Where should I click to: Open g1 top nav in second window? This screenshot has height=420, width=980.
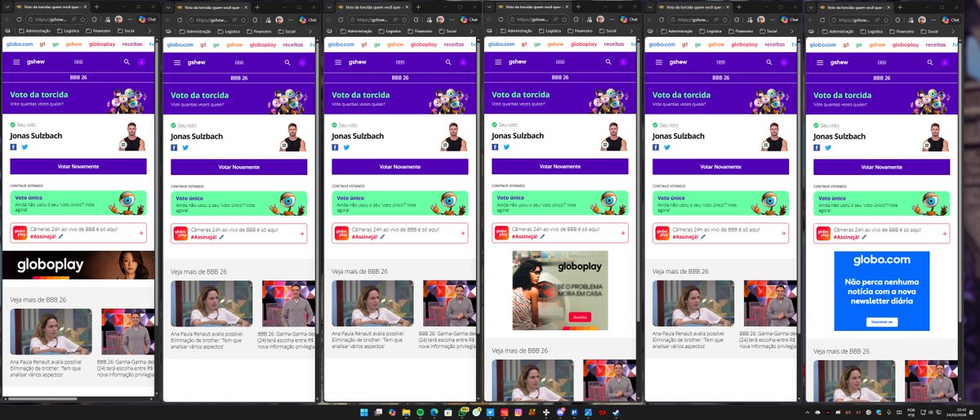click(203, 44)
